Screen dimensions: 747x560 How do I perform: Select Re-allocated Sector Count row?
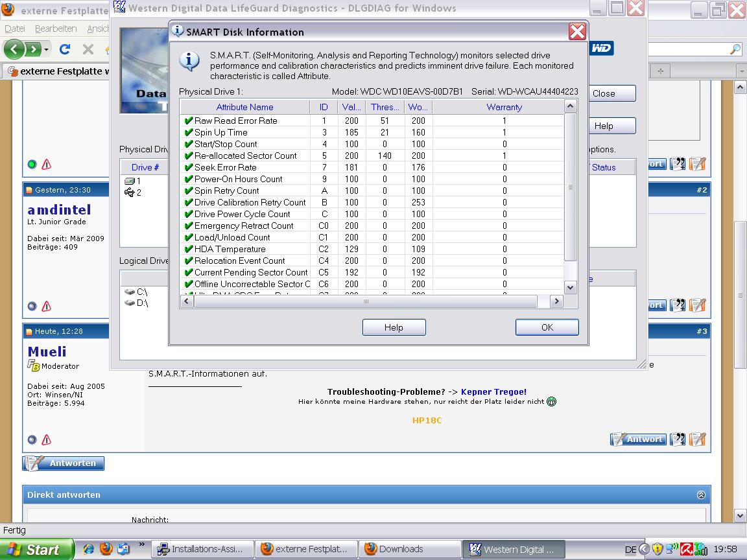click(x=372, y=156)
